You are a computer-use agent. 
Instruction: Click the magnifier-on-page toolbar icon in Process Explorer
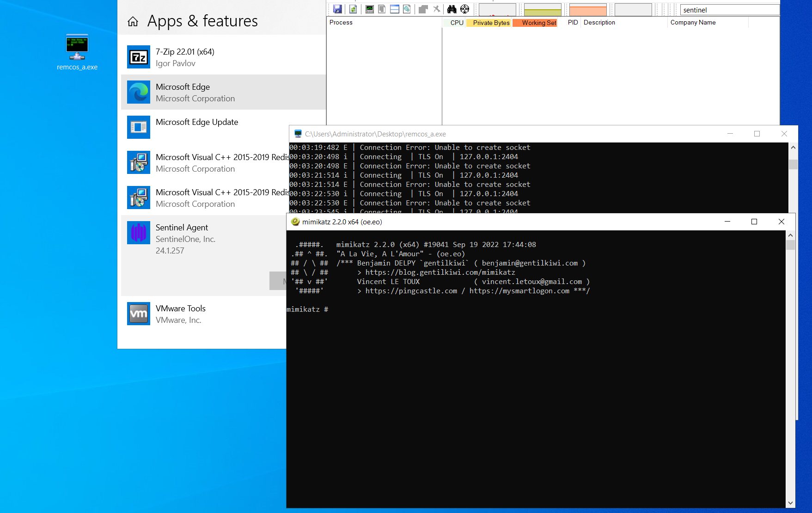[x=407, y=9]
